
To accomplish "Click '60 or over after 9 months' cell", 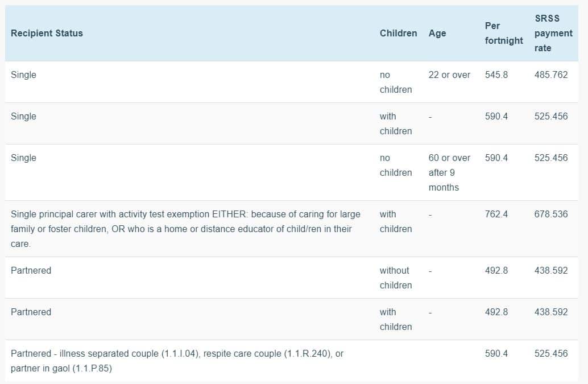I will (449, 172).
